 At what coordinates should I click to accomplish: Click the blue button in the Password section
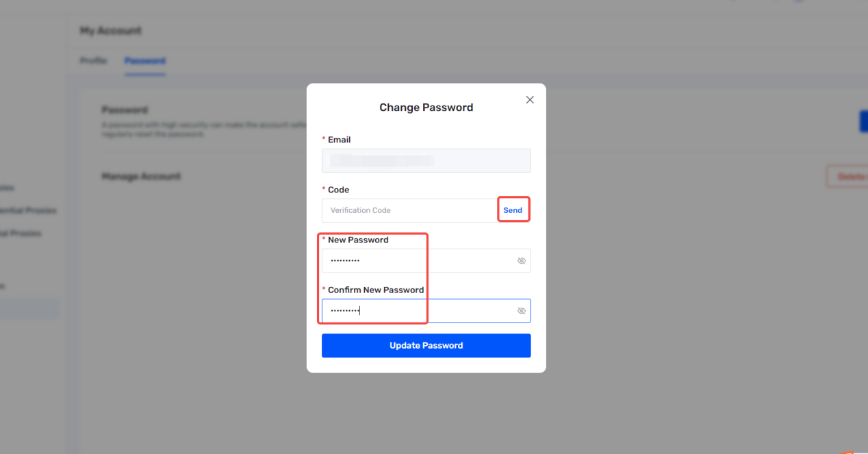[864, 121]
